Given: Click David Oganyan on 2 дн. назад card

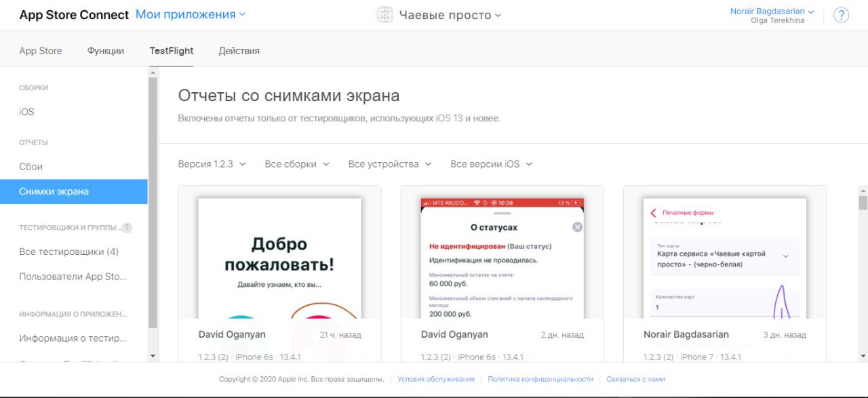Looking at the screenshot, I should [454, 334].
